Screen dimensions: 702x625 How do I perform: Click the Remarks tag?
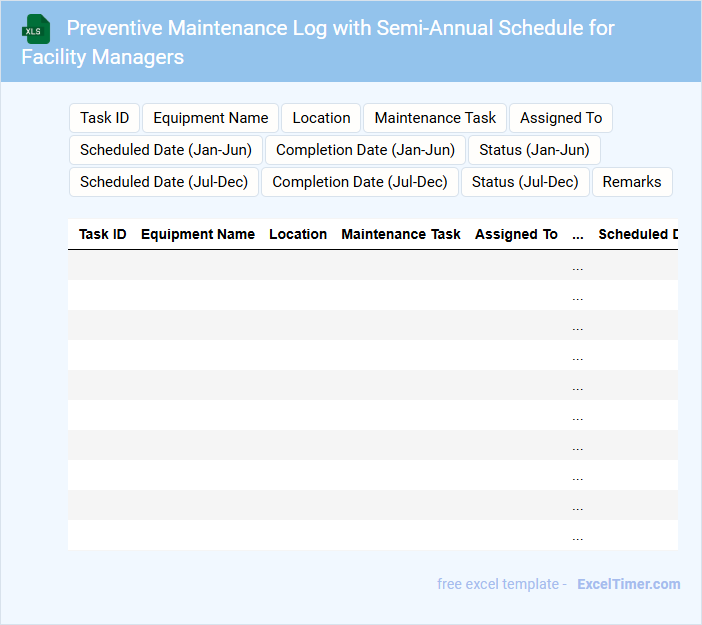[632, 182]
